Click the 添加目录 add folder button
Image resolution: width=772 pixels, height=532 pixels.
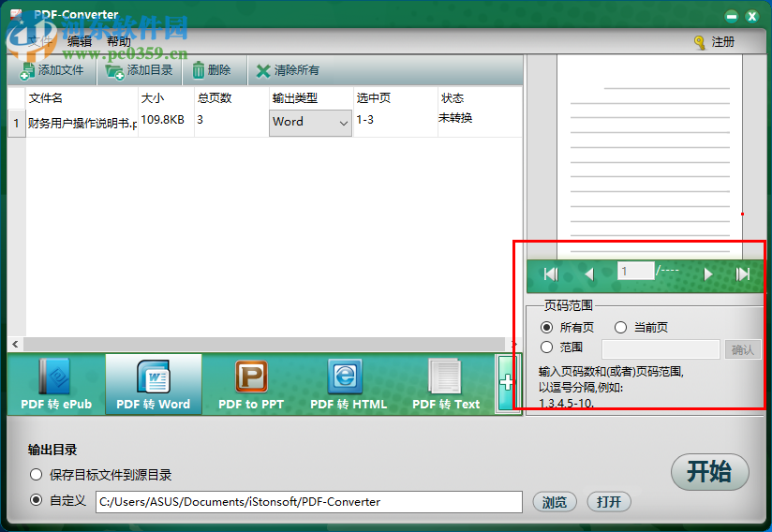point(140,71)
